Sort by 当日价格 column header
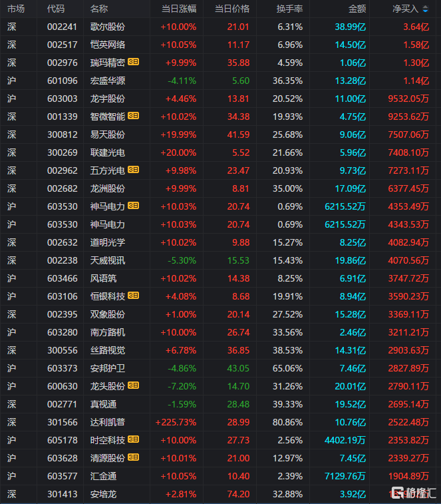Viewport: 441px width, 504px height. point(232,9)
